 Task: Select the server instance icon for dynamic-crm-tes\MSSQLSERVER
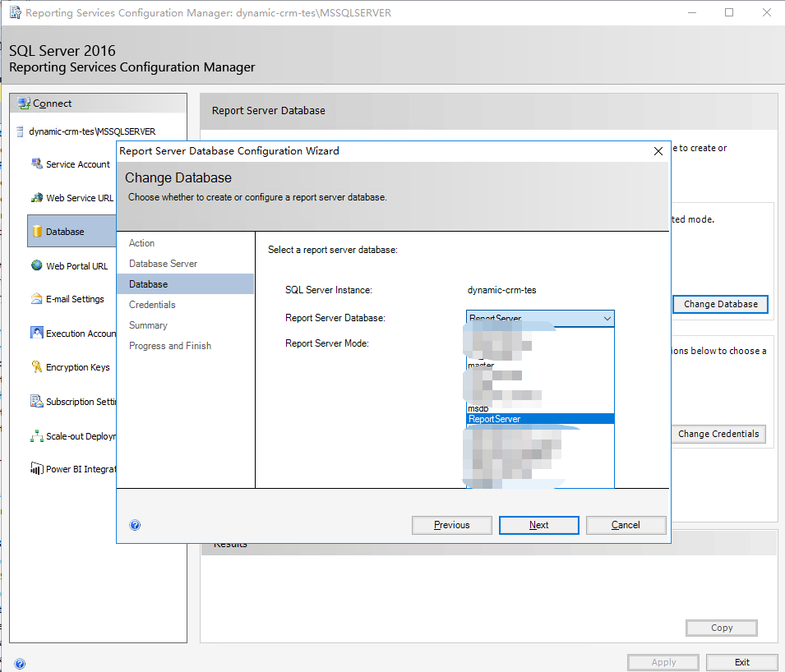[x=20, y=131]
